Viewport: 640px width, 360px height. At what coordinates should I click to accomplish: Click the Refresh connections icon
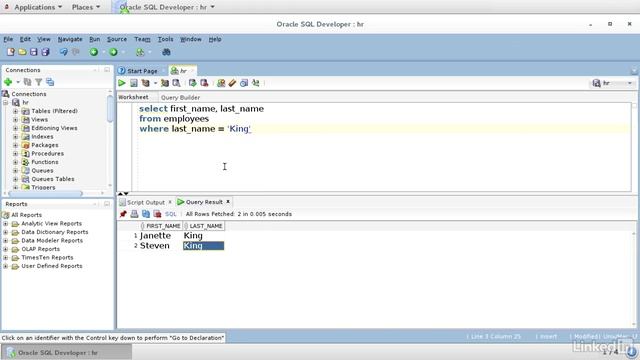[x=27, y=82]
